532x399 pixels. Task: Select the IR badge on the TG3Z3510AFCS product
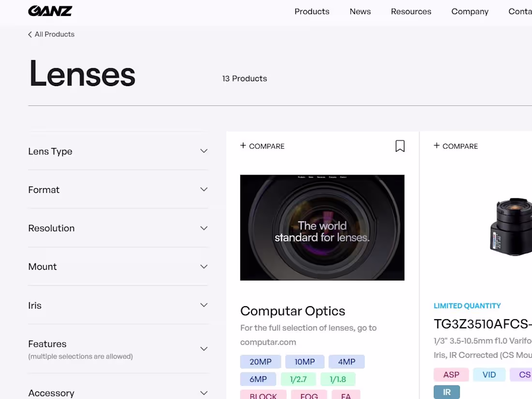pyautogui.click(x=446, y=392)
